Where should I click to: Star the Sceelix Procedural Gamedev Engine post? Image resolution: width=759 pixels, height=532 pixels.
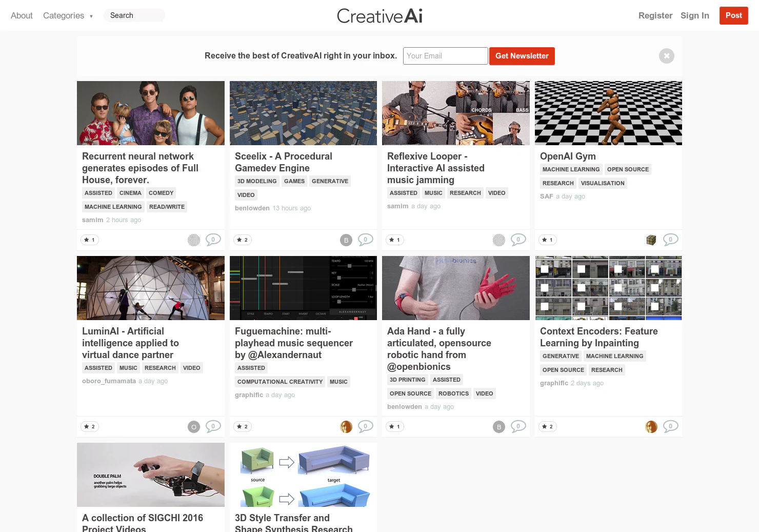[243, 240]
